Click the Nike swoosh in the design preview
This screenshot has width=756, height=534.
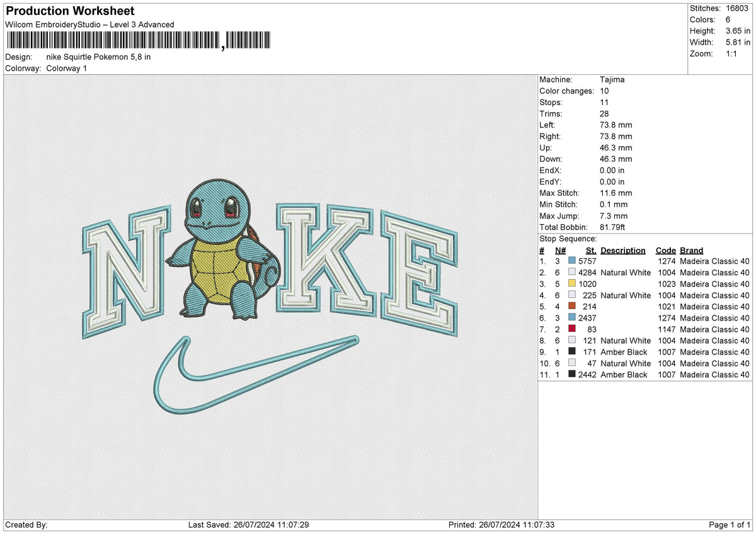pyautogui.click(x=257, y=376)
